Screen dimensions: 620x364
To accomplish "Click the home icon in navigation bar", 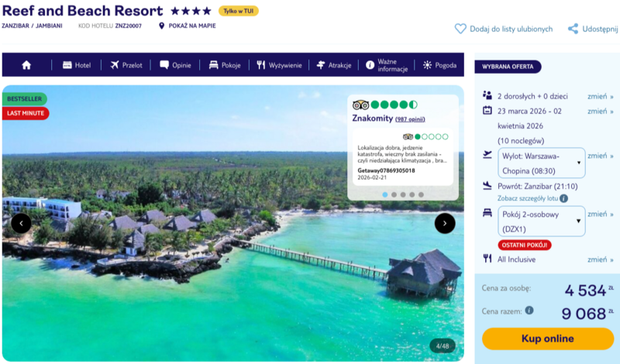I will click(x=26, y=65).
